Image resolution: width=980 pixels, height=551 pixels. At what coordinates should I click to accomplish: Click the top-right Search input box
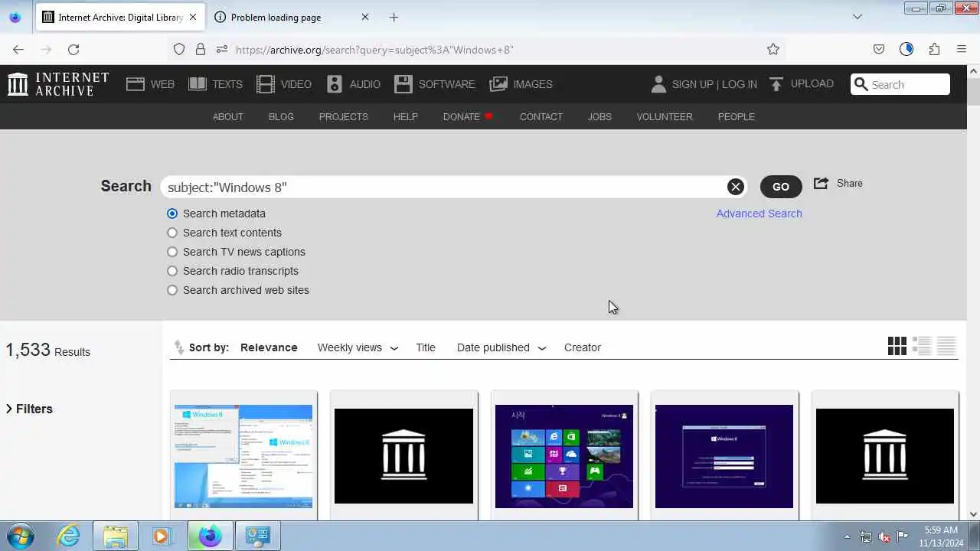point(900,84)
